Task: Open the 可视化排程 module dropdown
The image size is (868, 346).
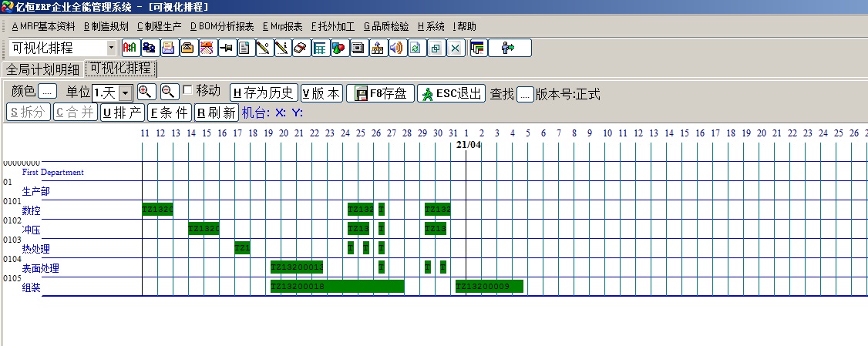Action: 111,49
